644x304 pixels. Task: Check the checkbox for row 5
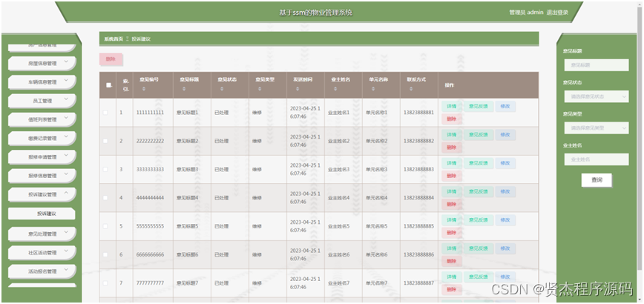[x=105, y=226]
